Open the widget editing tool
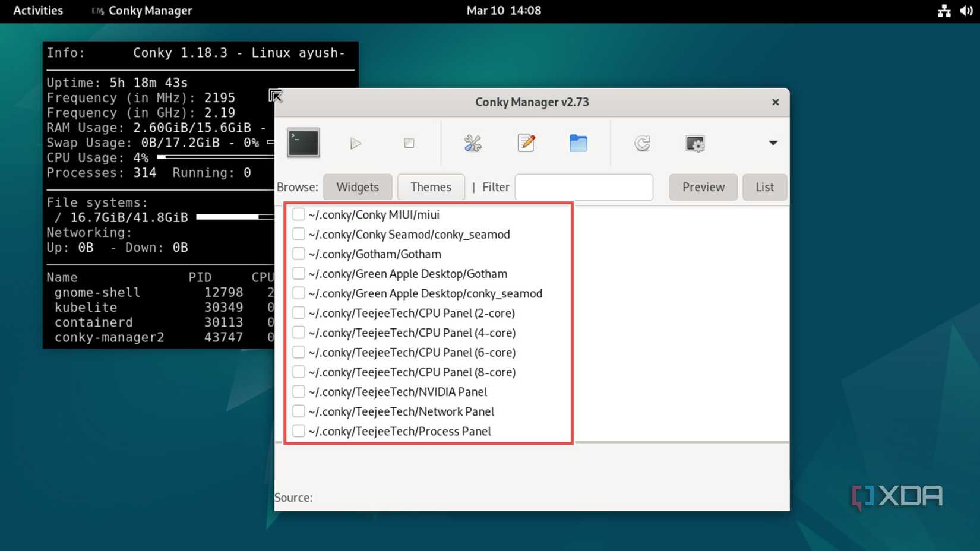 point(526,143)
